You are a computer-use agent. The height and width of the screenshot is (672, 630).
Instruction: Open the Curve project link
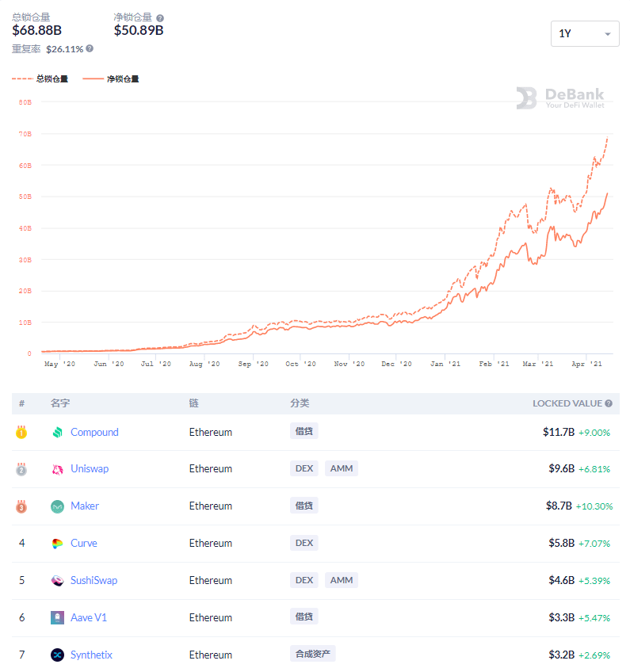[x=83, y=543]
